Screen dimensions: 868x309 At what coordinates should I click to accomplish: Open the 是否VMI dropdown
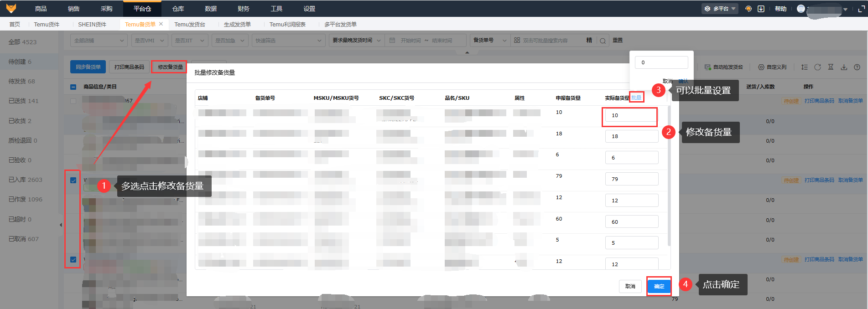(x=150, y=41)
